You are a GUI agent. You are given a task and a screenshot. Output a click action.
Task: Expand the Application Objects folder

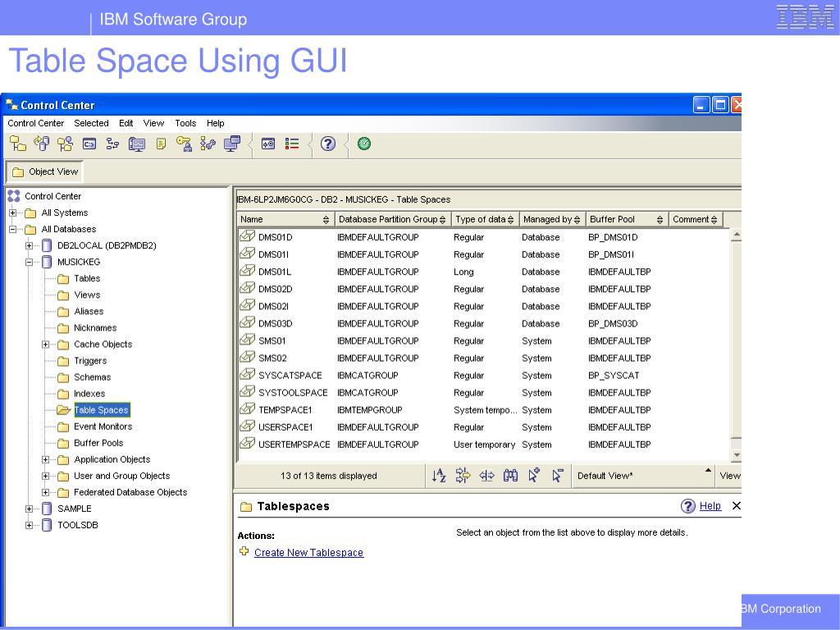46,459
